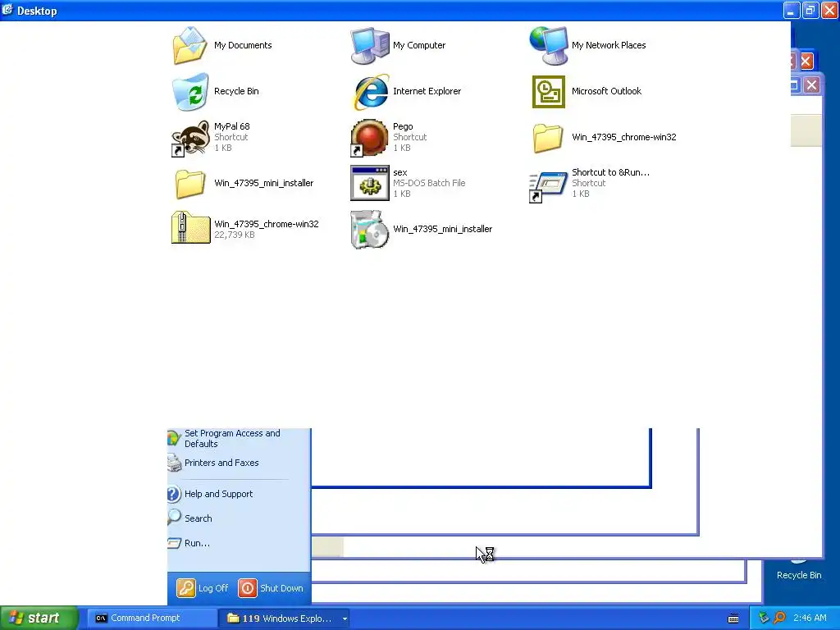Open the My Documents icon
Viewport: 840px width, 630px height.
point(190,46)
